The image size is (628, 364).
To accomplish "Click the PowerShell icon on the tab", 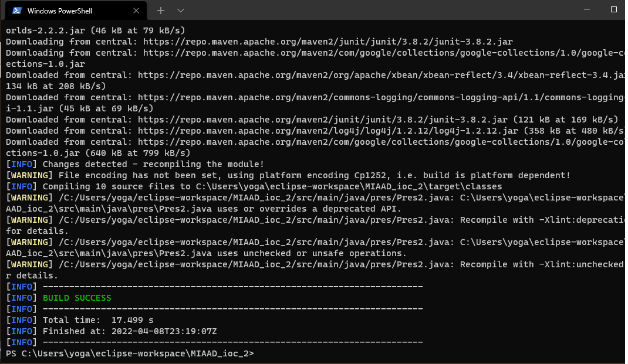I will [x=16, y=10].
